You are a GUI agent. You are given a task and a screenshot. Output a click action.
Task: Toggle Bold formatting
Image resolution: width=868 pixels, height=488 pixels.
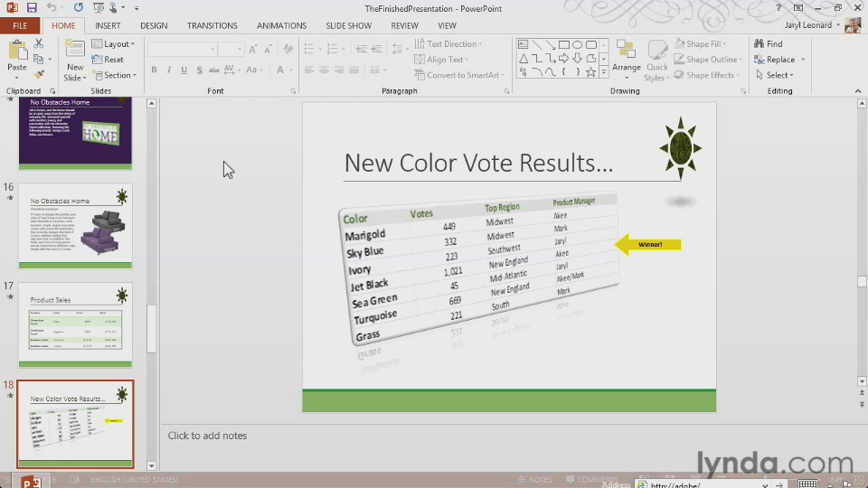pos(154,70)
